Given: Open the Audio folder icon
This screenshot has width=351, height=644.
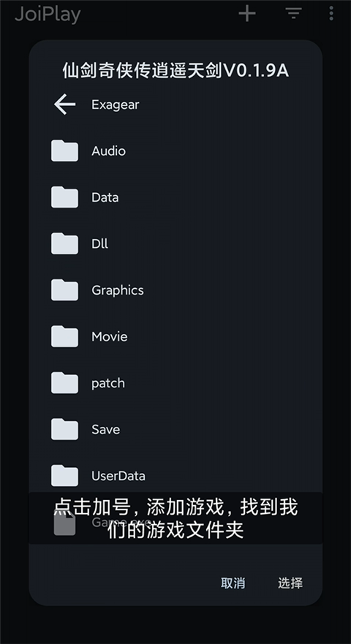Looking at the screenshot, I should (64, 151).
